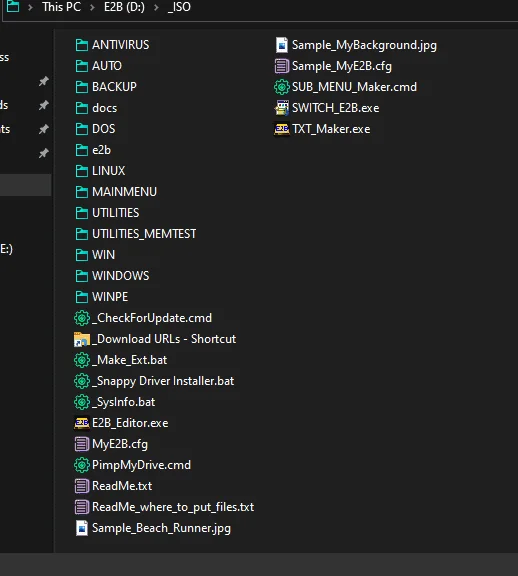
Task: Select the MAINMENU folder icon
Action: (82, 192)
